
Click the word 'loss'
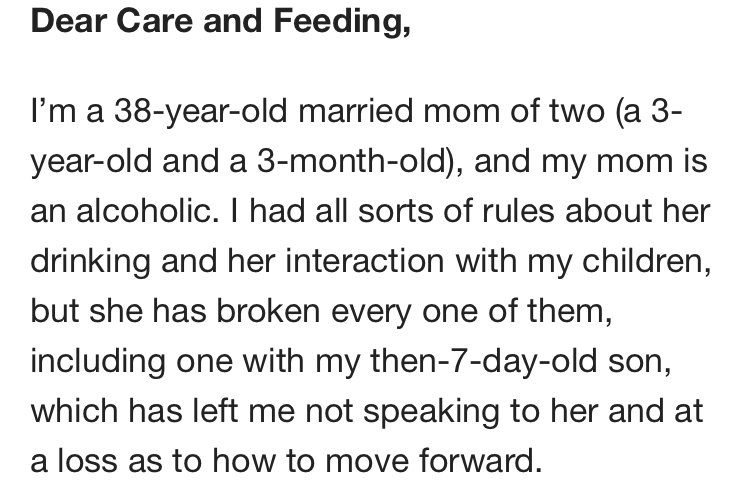(x=87, y=462)
